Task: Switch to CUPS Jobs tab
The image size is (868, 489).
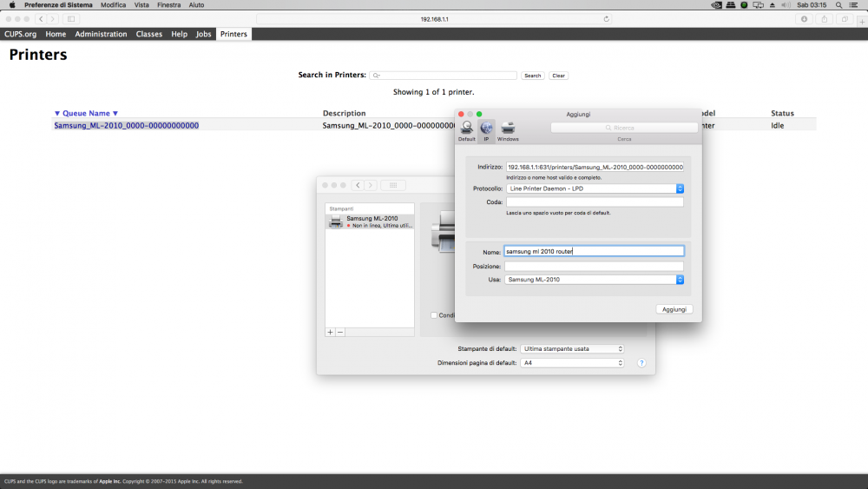Action: (203, 34)
